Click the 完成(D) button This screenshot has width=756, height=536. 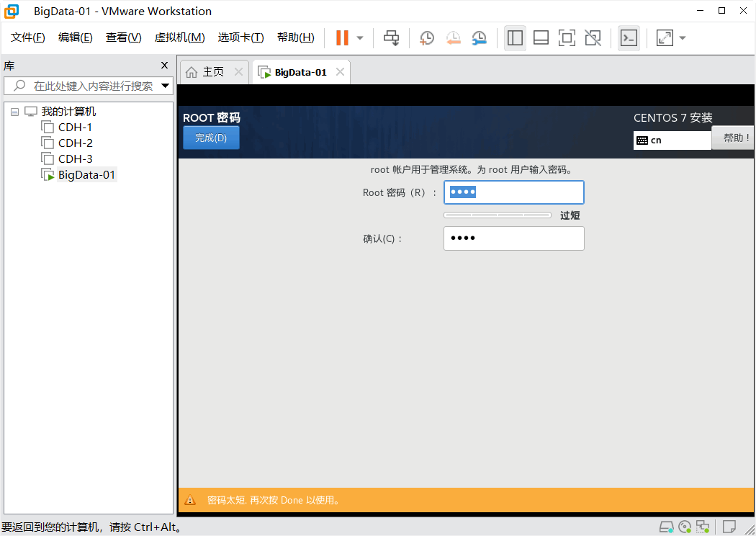click(211, 137)
